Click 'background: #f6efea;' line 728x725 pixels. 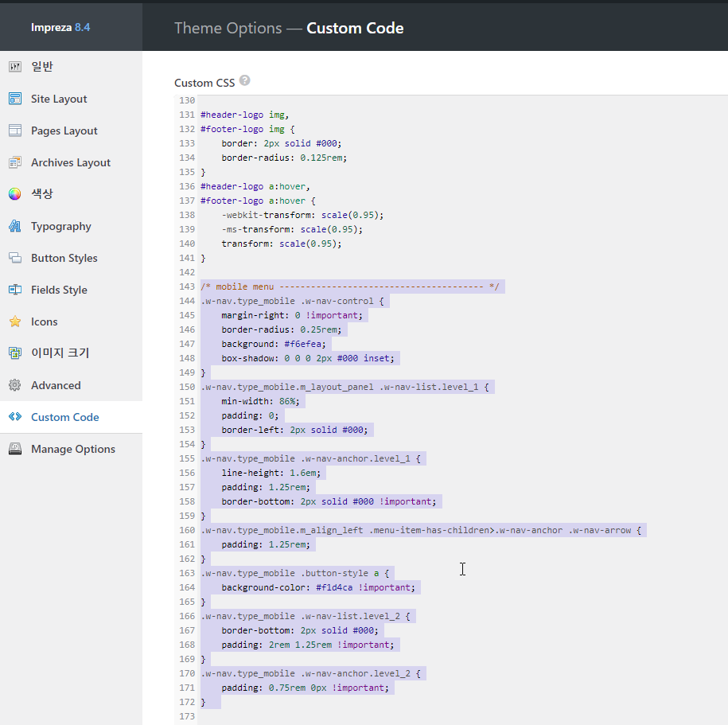[x=274, y=344]
